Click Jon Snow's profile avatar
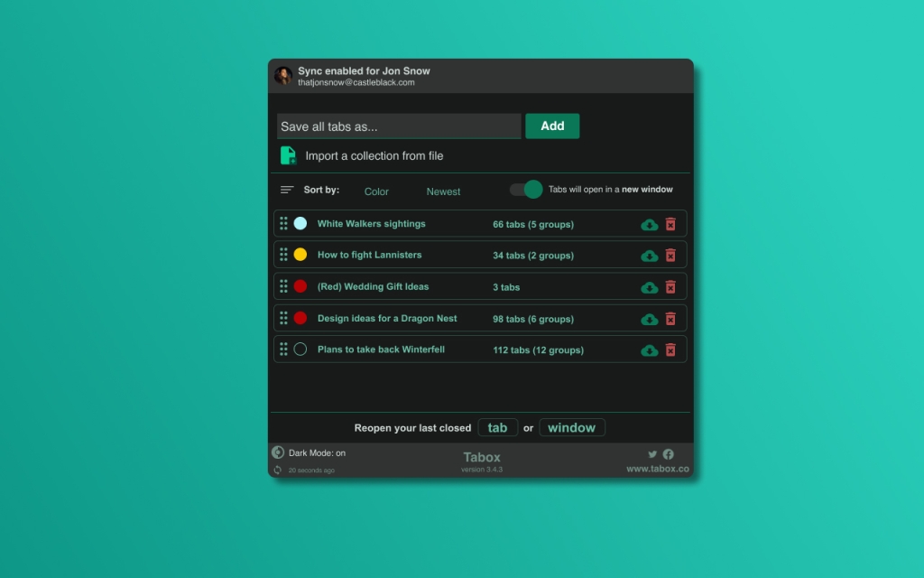 point(282,76)
